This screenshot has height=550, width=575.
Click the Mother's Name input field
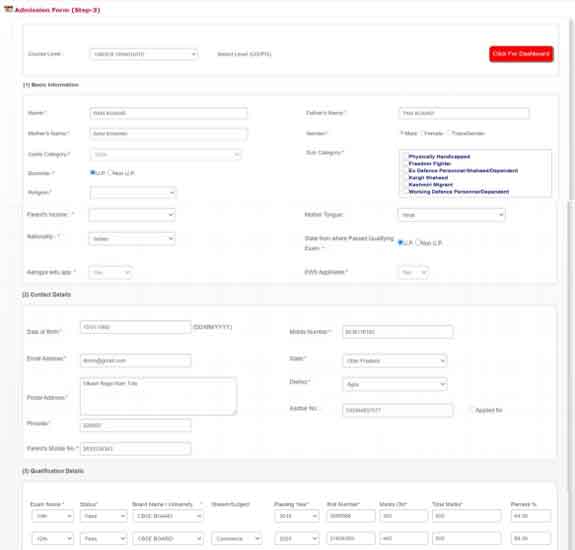click(x=168, y=134)
